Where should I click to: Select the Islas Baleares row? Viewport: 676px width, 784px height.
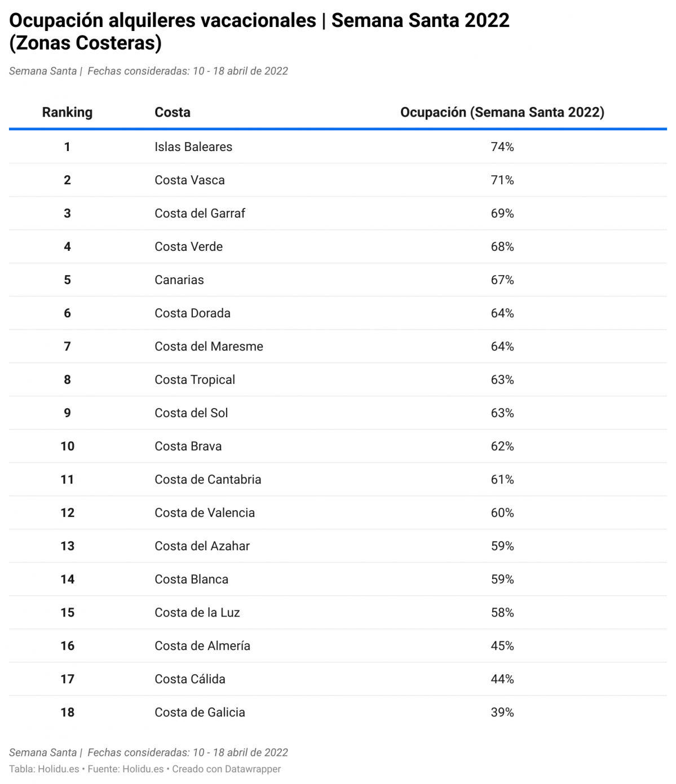click(x=338, y=147)
